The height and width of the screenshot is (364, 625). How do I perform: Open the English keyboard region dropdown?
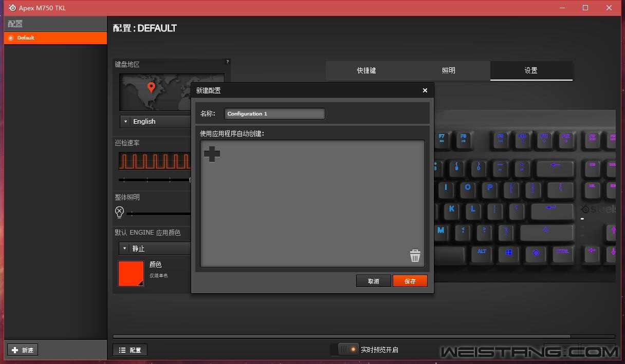pos(155,121)
